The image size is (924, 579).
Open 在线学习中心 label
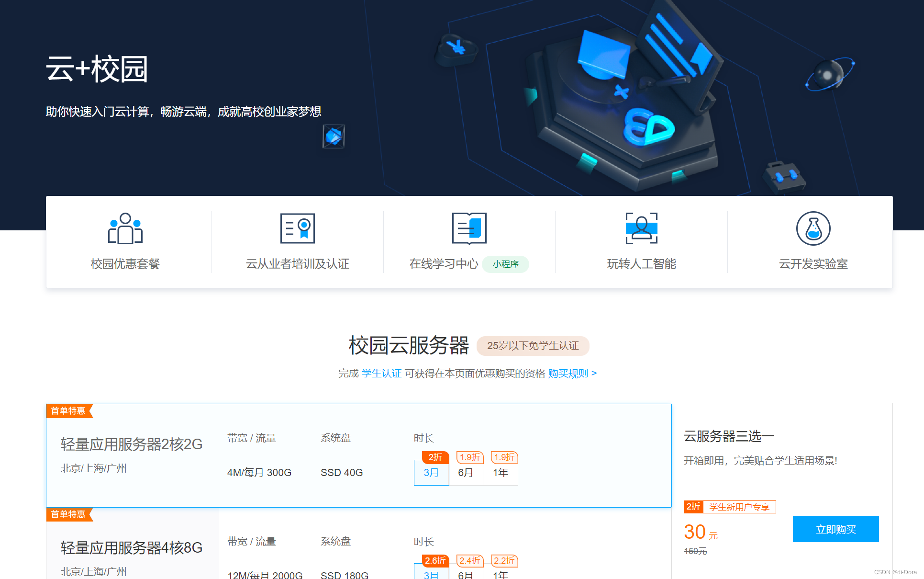(x=444, y=264)
